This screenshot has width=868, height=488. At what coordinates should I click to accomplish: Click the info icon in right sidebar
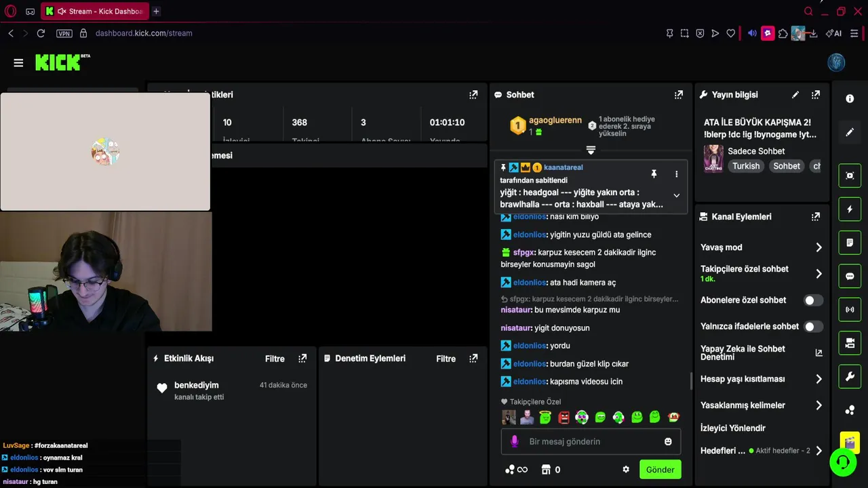tap(850, 99)
